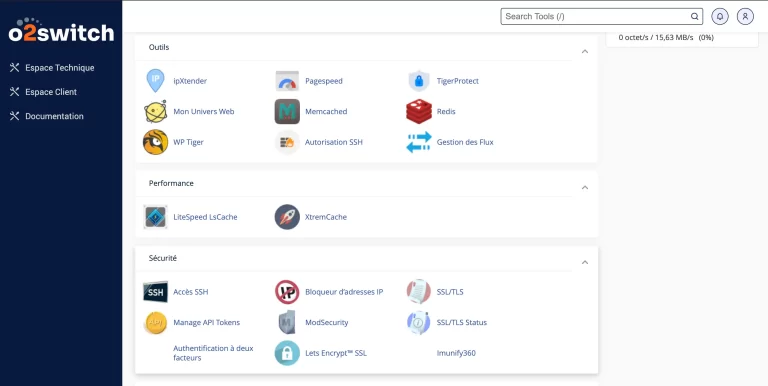Open the Memcached link

(326, 112)
